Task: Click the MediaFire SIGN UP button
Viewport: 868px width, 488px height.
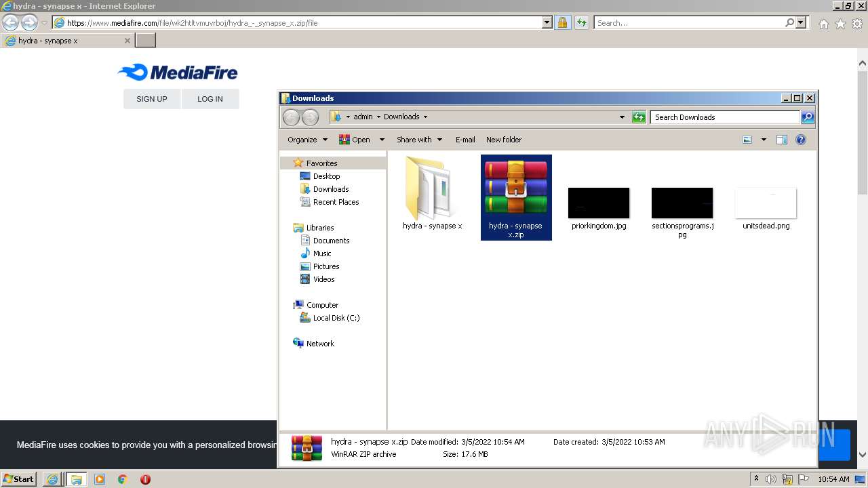Action: (152, 99)
